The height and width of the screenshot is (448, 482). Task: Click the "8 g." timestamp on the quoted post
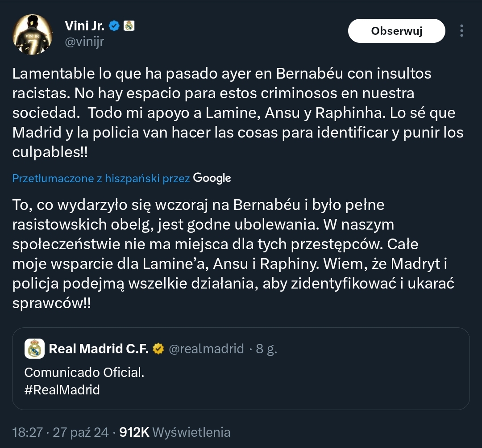(x=266, y=348)
